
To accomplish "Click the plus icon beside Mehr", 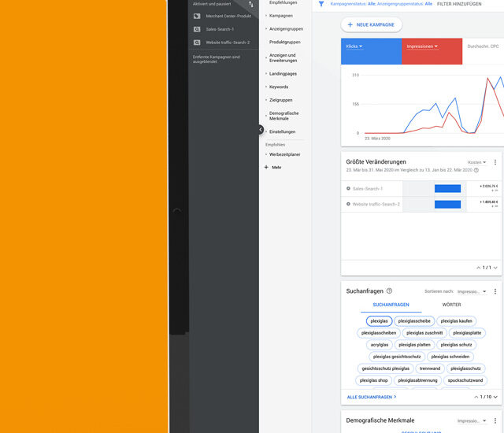I will pyautogui.click(x=266, y=167).
